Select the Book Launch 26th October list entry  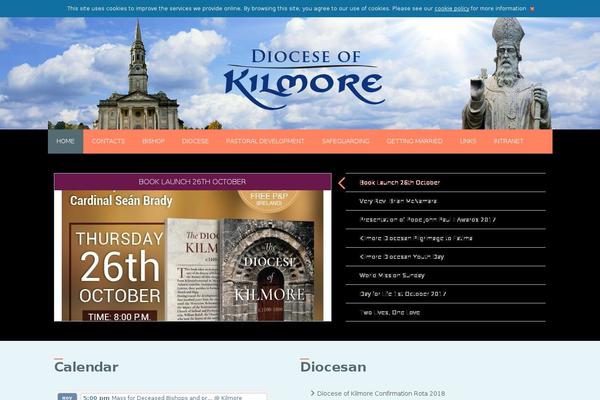coord(445,183)
